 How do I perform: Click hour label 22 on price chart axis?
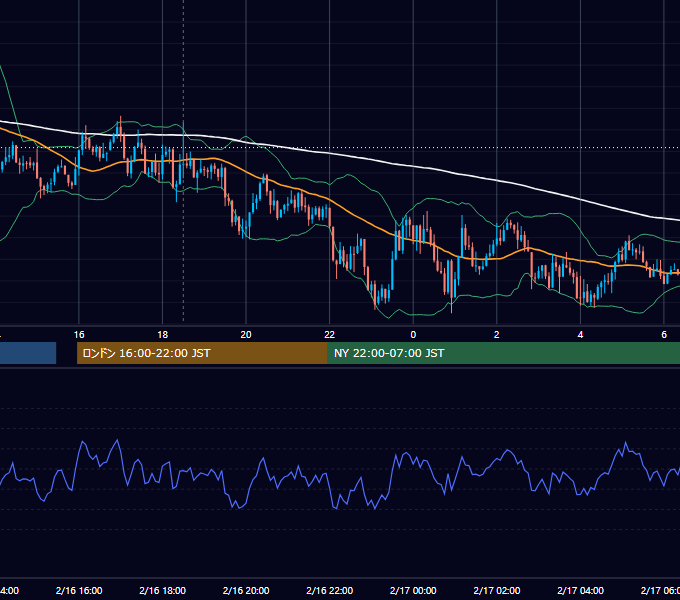tap(330, 335)
